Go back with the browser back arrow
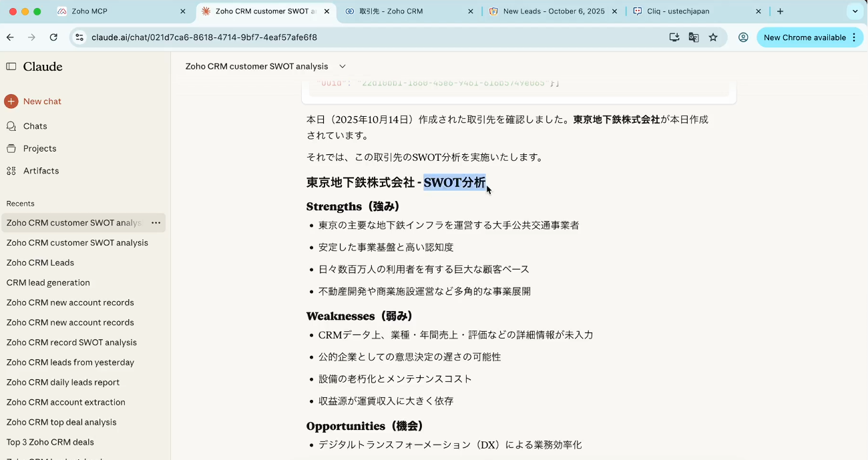The image size is (868, 460). point(10,37)
